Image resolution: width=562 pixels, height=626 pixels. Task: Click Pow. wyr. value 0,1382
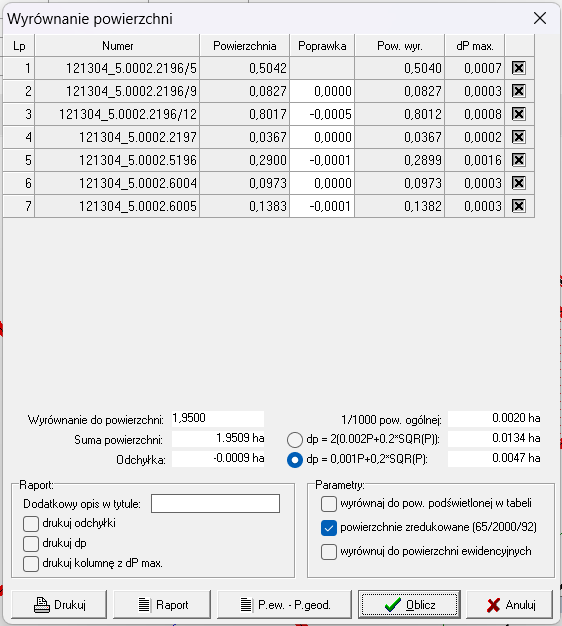click(400, 206)
